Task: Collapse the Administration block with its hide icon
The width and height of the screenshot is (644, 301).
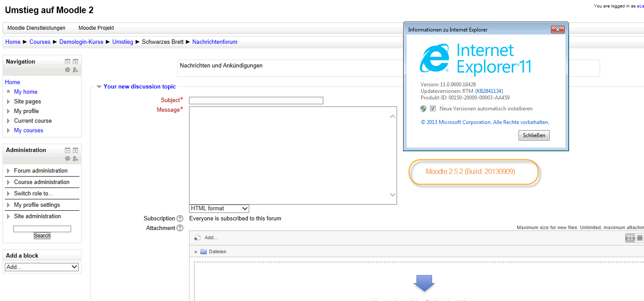Action: click(x=68, y=150)
